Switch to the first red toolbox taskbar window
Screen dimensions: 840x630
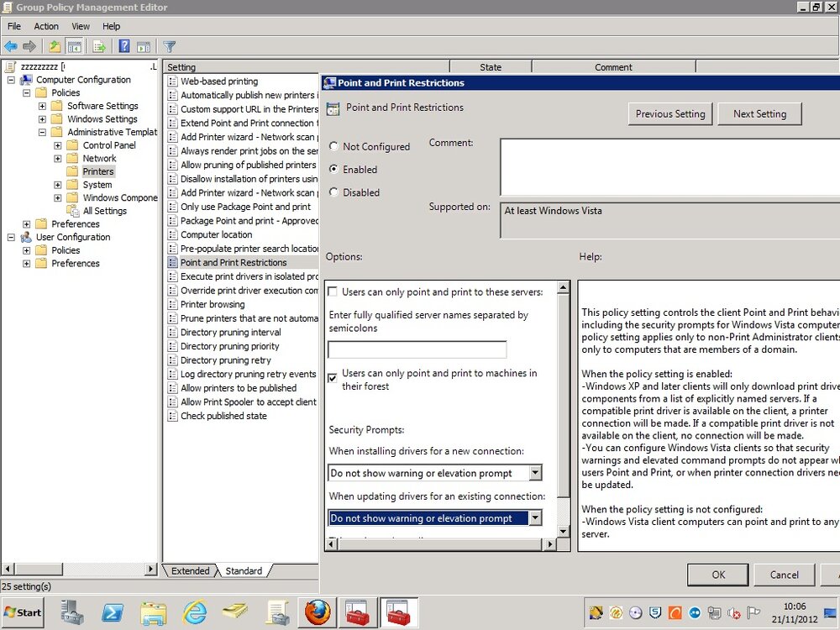coord(357,612)
